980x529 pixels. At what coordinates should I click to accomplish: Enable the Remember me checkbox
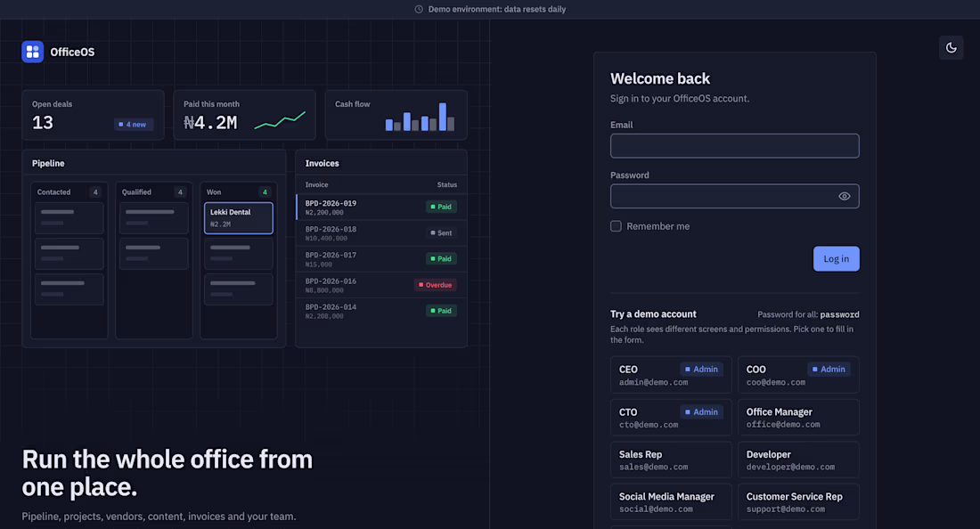tap(616, 226)
